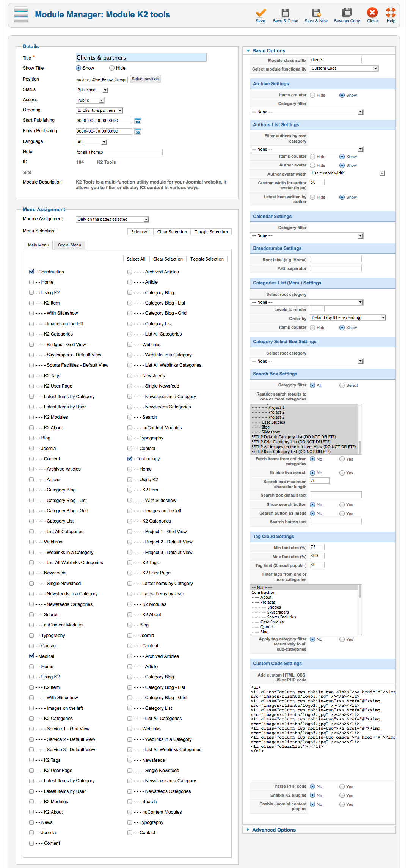Switch to the Social Menu tab

[x=69, y=245]
